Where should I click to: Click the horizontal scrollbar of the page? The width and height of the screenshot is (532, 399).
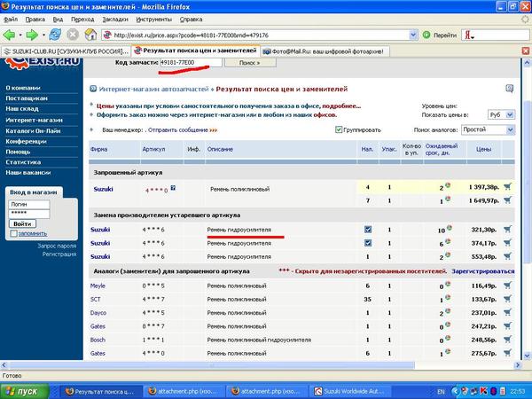211,365
